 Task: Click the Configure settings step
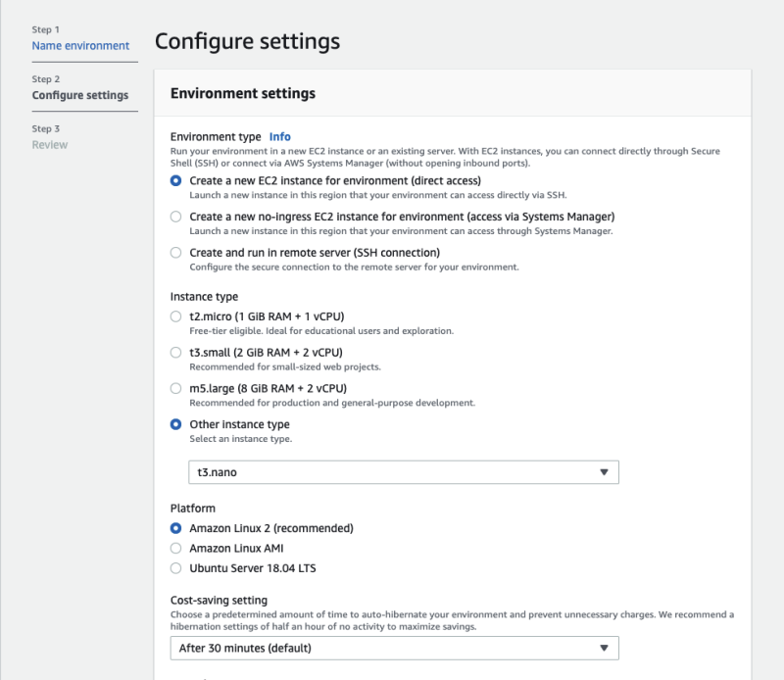79,96
